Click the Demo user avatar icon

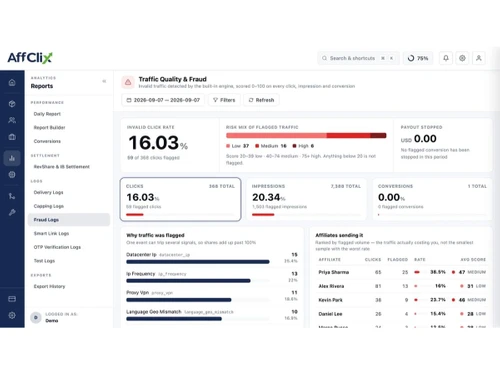click(x=36, y=317)
